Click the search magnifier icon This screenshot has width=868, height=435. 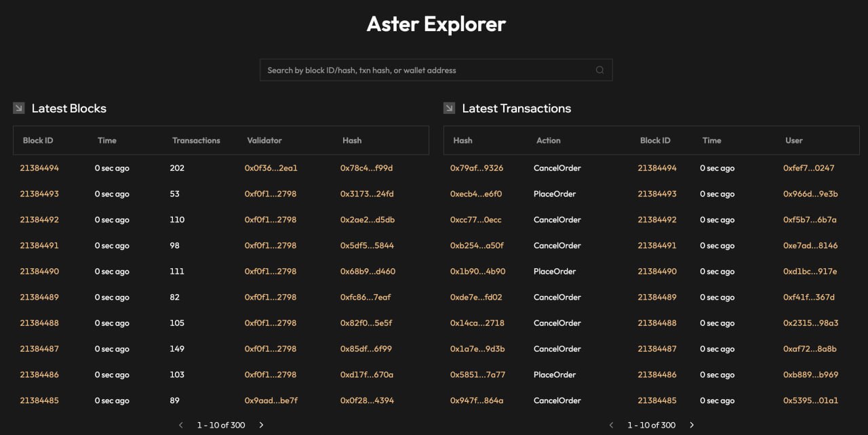click(x=599, y=70)
